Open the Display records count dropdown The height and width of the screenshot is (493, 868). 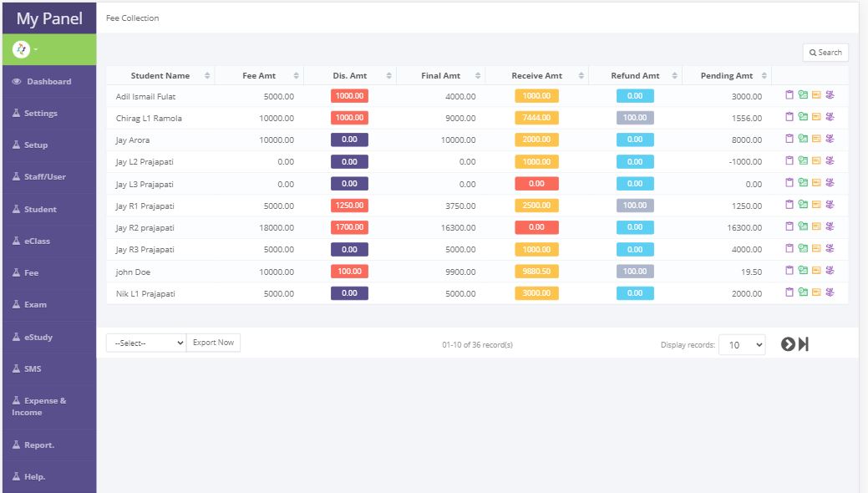coord(742,344)
